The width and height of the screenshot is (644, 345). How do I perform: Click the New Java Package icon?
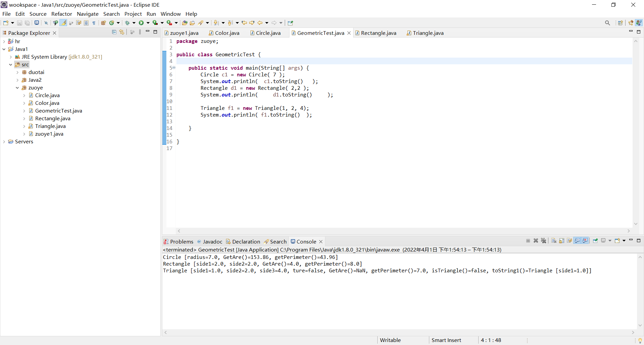pyautogui.click(x=104, y=23)
